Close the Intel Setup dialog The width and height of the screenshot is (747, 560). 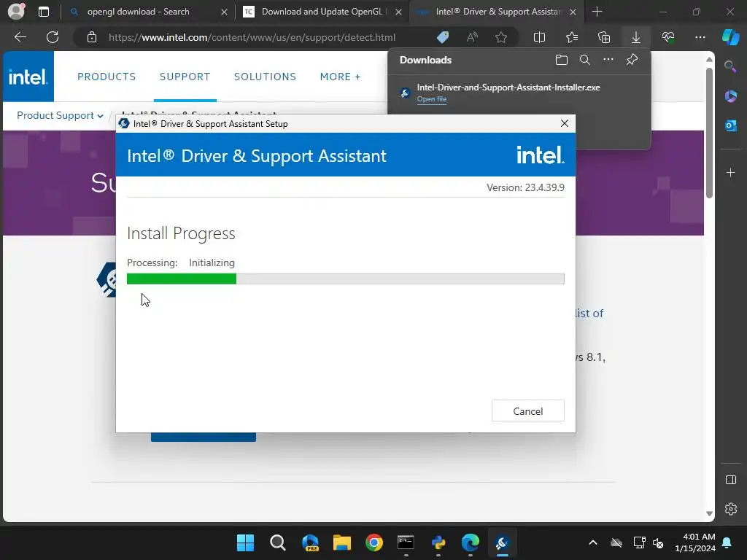point(565,123)
